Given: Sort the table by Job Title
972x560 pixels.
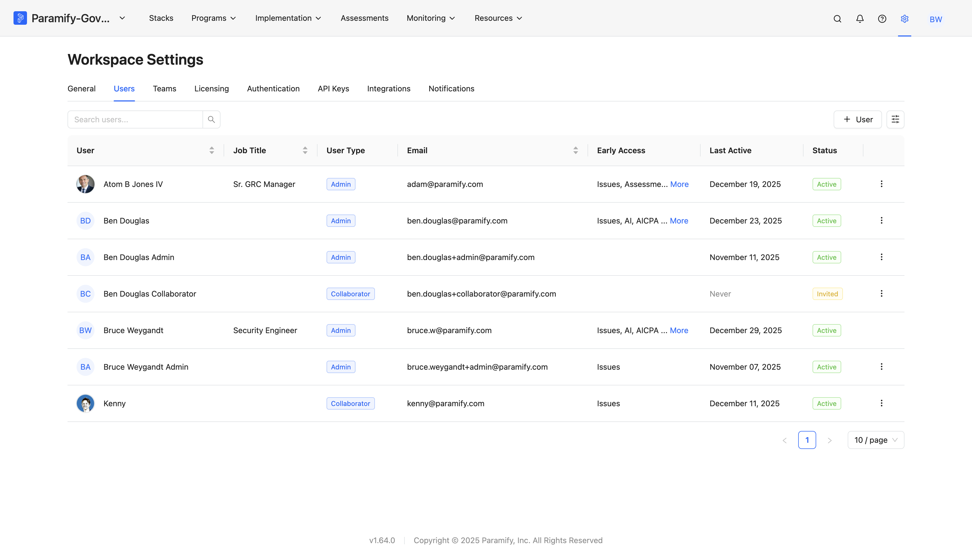Looking at the screenshot, I should click(x=305, y=150).
